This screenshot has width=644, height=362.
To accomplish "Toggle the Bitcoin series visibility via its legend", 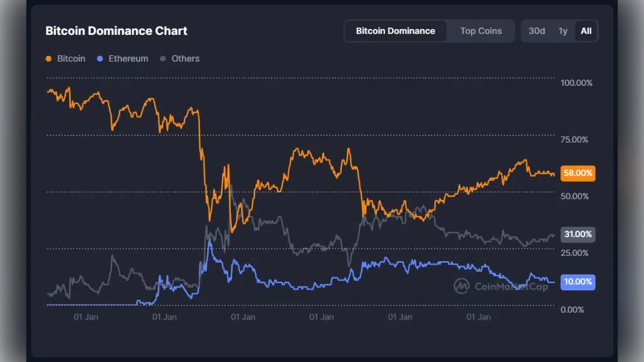I will (x=65, y=58).
